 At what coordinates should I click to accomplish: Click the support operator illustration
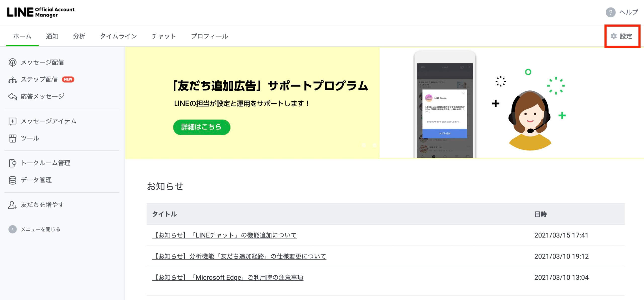[530, 120]
